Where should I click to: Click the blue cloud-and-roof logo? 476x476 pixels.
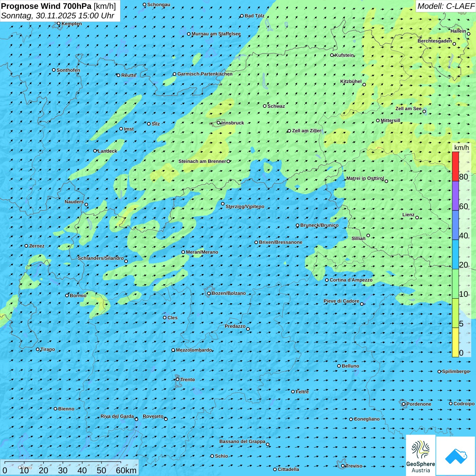tap(456, 456)
